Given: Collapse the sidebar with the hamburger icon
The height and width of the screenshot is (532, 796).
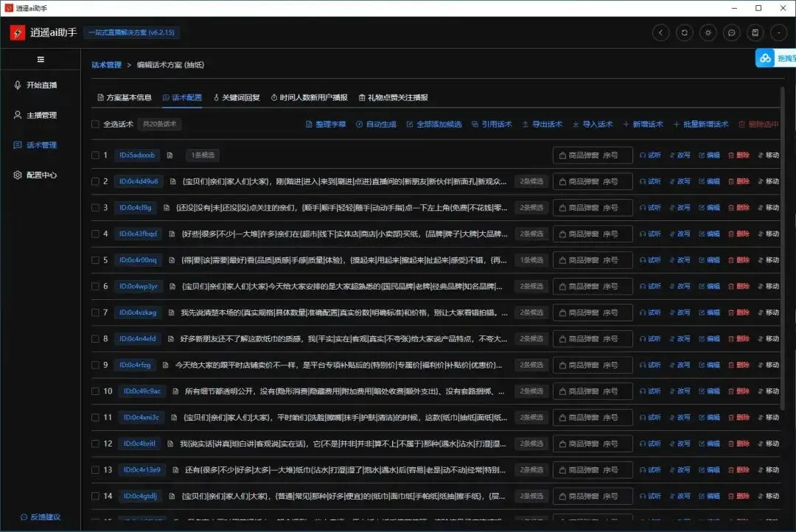Looking at the screenshot, I should (41, 60).
